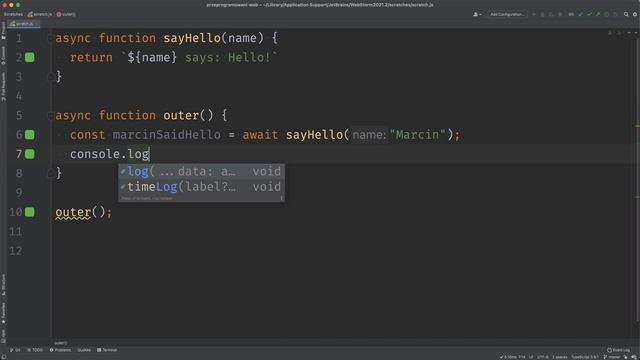Click the green gutter marker on line 7

[x=30, y=154]
